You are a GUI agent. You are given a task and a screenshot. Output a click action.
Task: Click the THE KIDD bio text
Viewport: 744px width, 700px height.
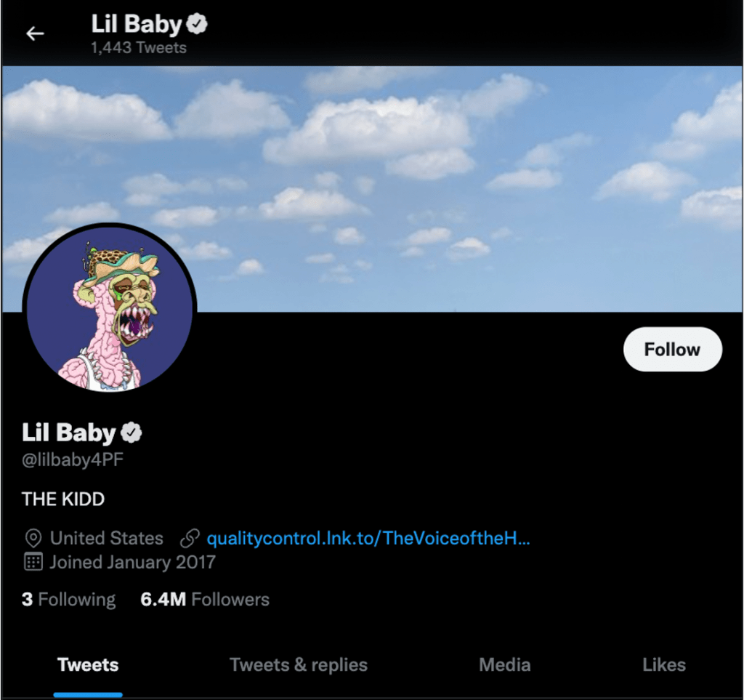coord(63,499)
